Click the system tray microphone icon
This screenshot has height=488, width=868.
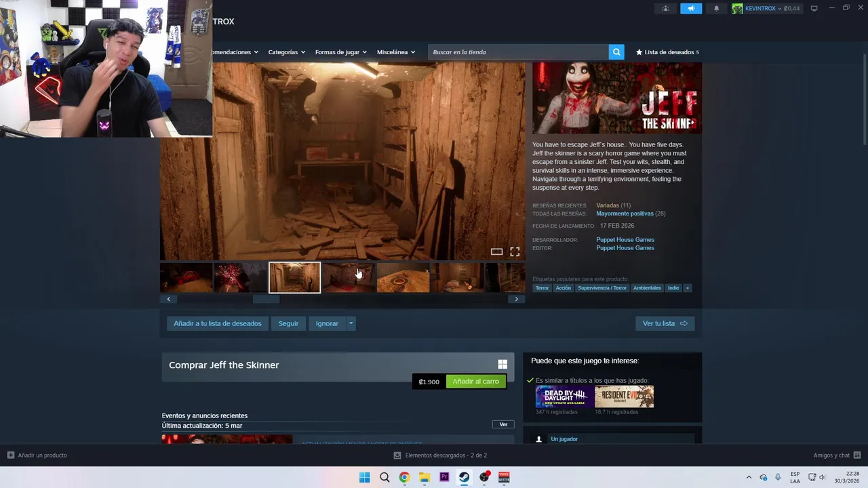coord(778,477)
